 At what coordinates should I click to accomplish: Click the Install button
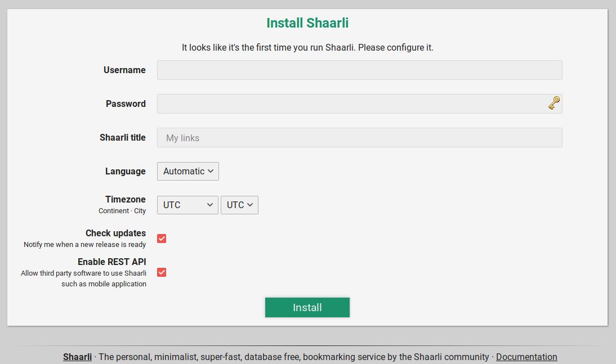point(307,307)
